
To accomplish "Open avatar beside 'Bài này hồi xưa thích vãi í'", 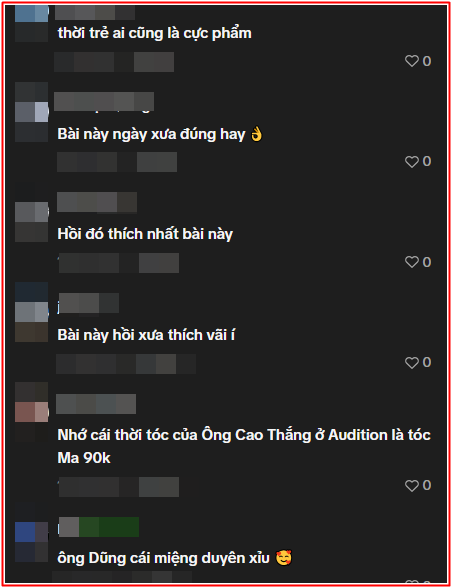I will (x=32, y=312).
